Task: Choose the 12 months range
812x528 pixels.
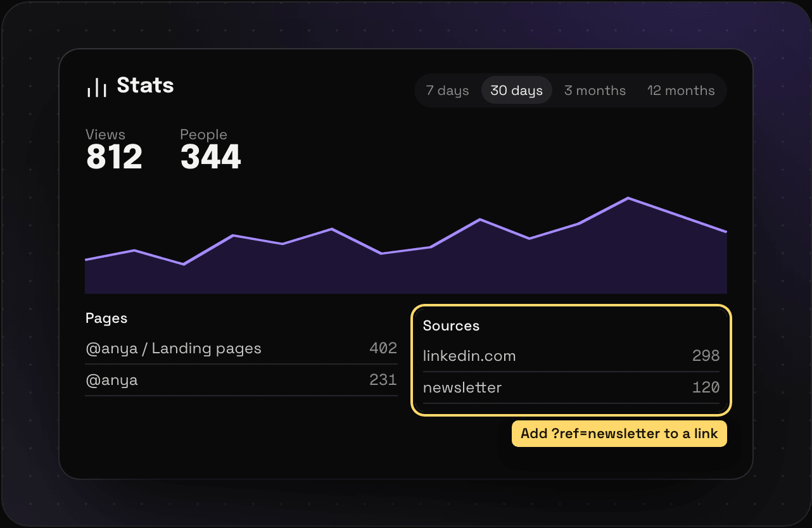Action: point(681,91)
